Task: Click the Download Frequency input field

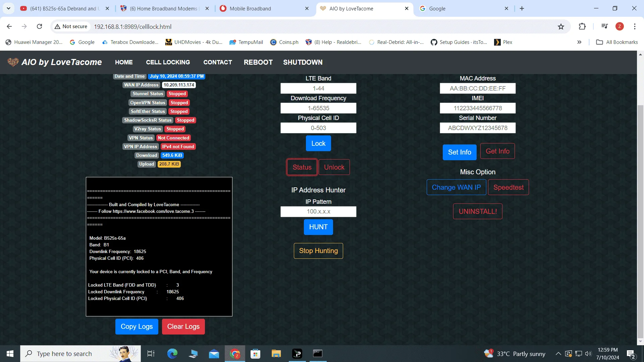Action: [x=318, y=108]
